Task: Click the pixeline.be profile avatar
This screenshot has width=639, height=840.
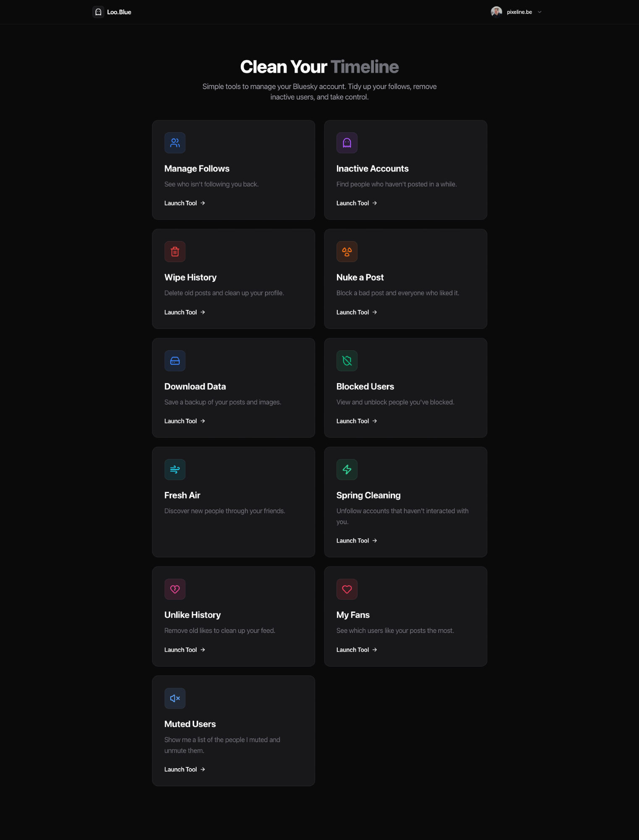Action: [496, 12]
